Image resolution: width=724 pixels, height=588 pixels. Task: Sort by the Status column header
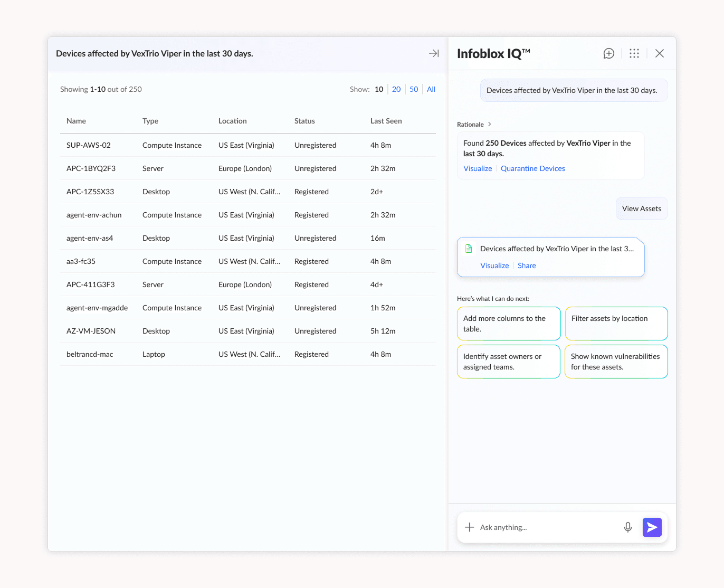304,121
